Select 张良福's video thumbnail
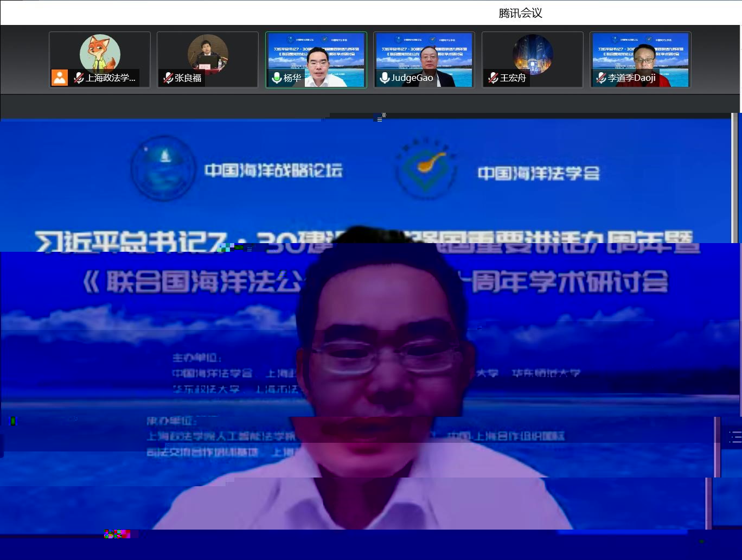This screenshot has height=560, width=742. (x=208, y=60)
